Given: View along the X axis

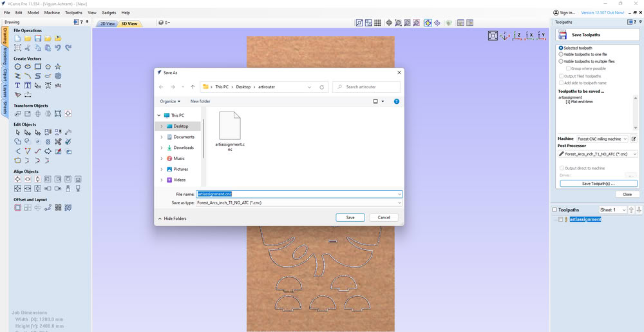Looking at the screenshot, I should click(530, 35).
